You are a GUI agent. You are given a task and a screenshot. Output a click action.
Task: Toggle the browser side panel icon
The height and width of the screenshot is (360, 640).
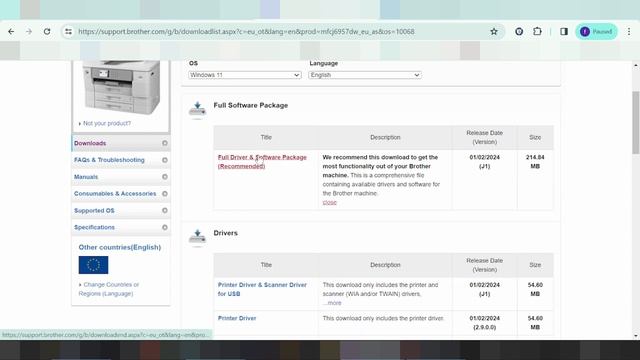564,31
